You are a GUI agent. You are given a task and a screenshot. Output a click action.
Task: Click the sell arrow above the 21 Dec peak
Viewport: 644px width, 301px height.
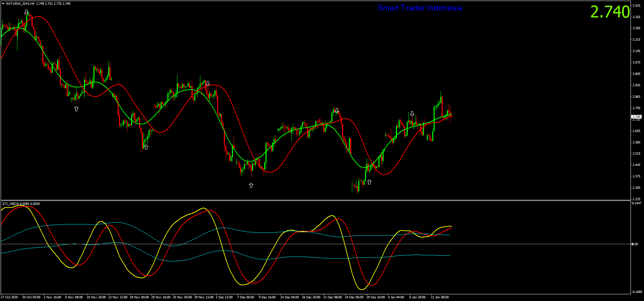(x=337, y=111)
